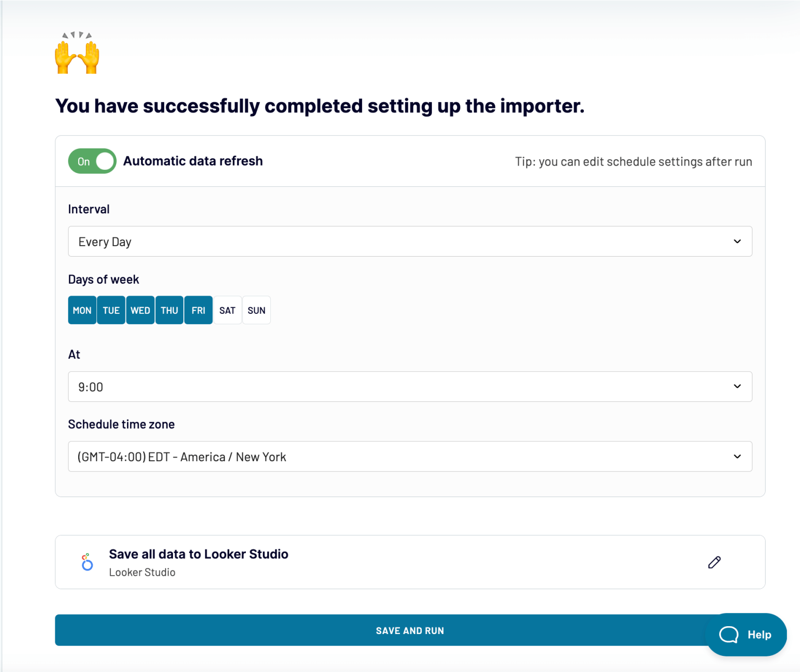Turn off Automatic data refresh
Image resolution: width=800 pixels, height=672 pixels.
92,161
